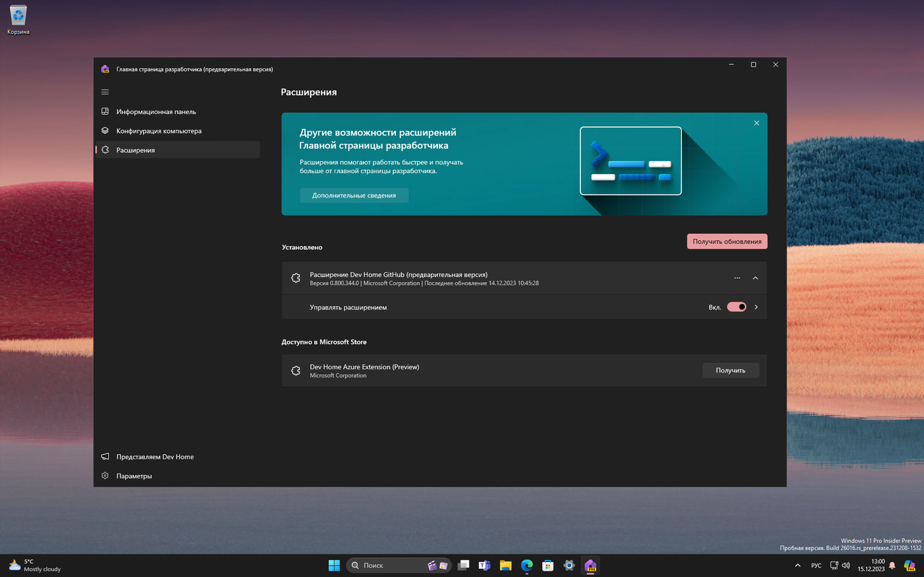Screen dimensions: 924x577
Task: Select Расширения in the sidebar
Action: 177,150
